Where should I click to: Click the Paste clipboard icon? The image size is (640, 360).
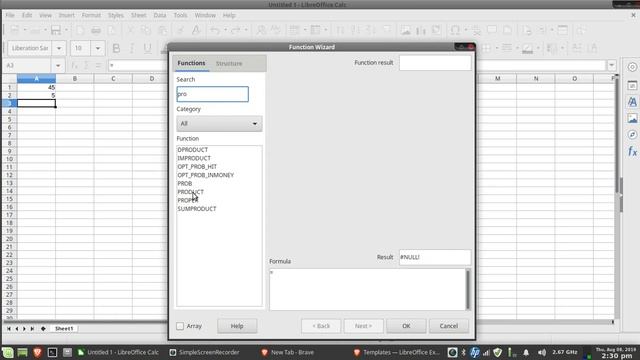pyautogui.click(x=162, y=30)
